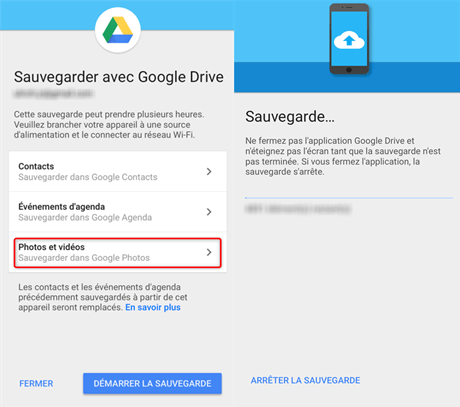Click the backup progress bar

[349, 198]
